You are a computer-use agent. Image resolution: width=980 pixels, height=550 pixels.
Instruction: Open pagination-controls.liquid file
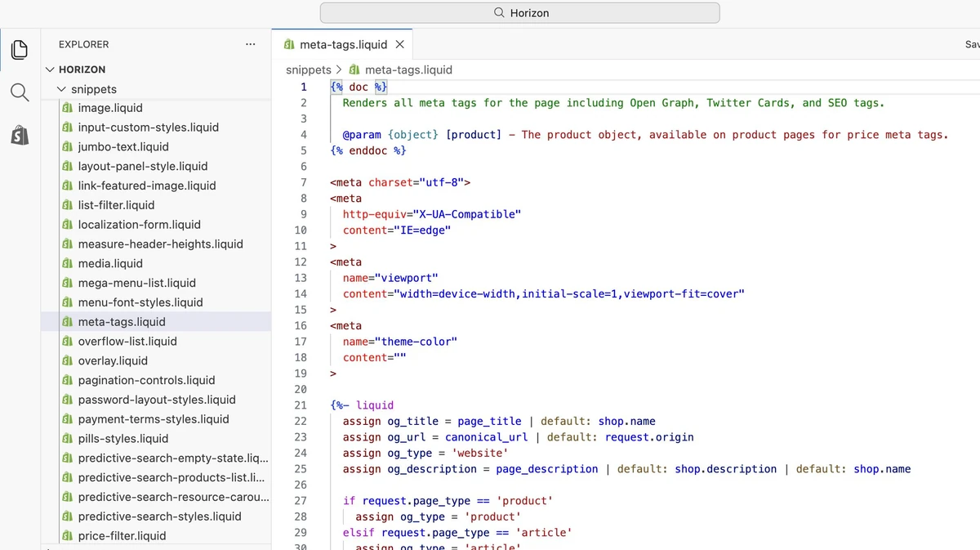[x=146, y=380]
